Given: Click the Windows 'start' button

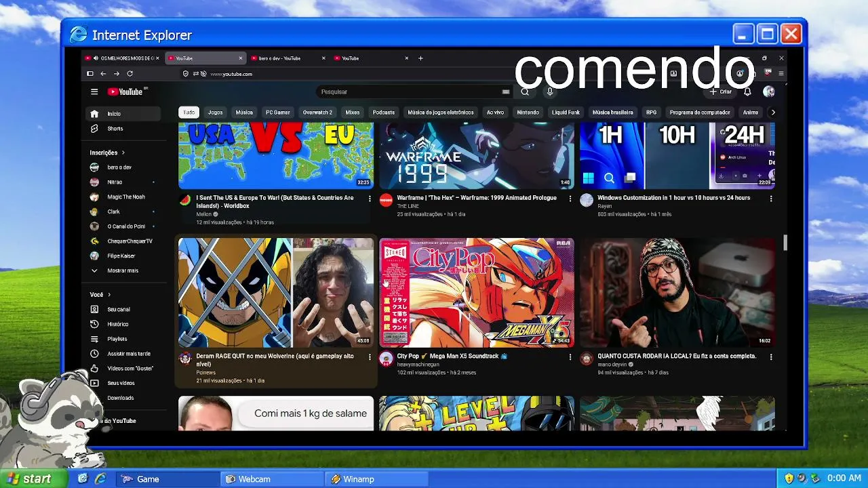Looking at the screenshot, I should pos(33,479).
